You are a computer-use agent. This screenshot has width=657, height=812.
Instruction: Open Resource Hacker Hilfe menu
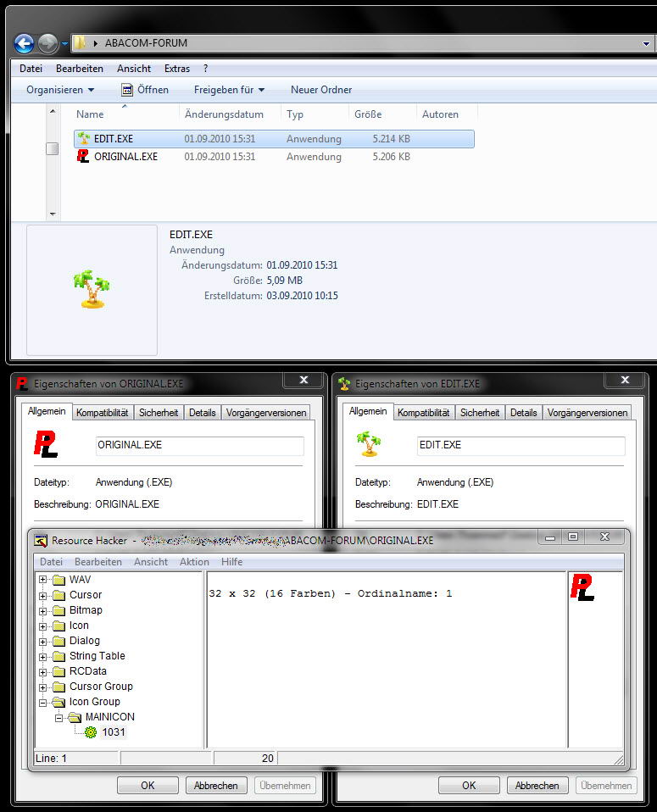pos(231,562)
